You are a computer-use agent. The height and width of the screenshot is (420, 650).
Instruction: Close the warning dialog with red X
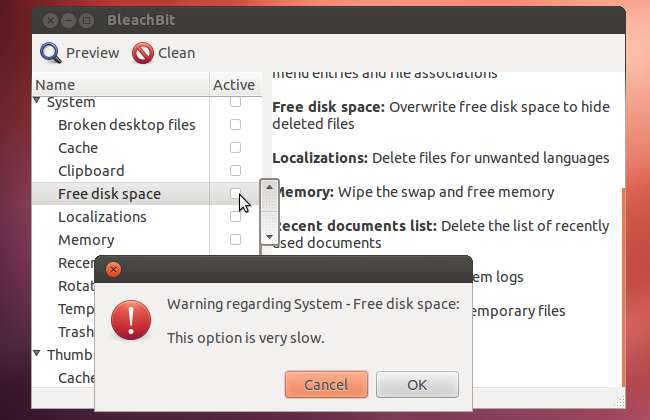(113, 269)
